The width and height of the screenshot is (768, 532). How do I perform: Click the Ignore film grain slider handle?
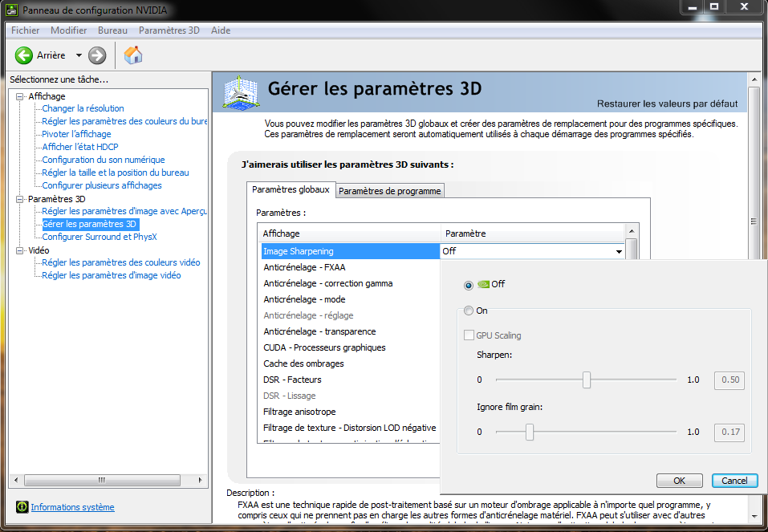coord(530,432)
